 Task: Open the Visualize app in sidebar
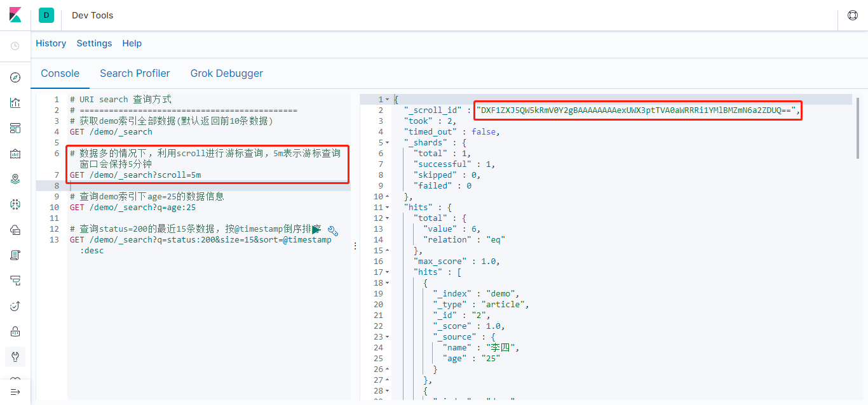pyautogui.click(x=15, y=103)
